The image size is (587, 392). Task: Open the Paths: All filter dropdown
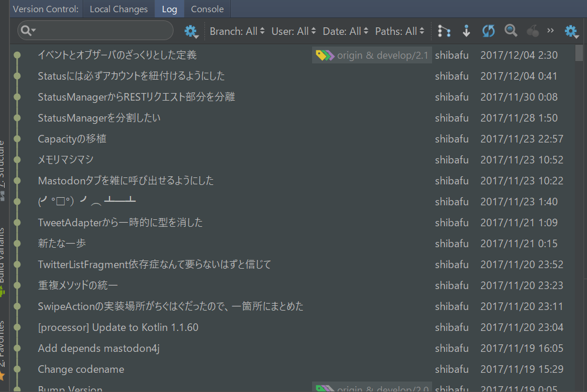click(x=399, y=31)
